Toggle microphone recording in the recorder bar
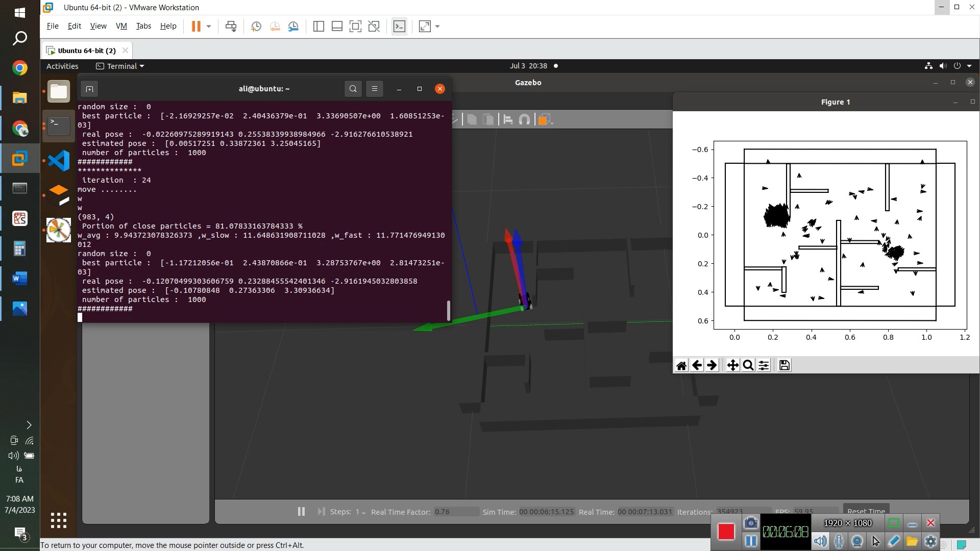 [x=839, y=541]
